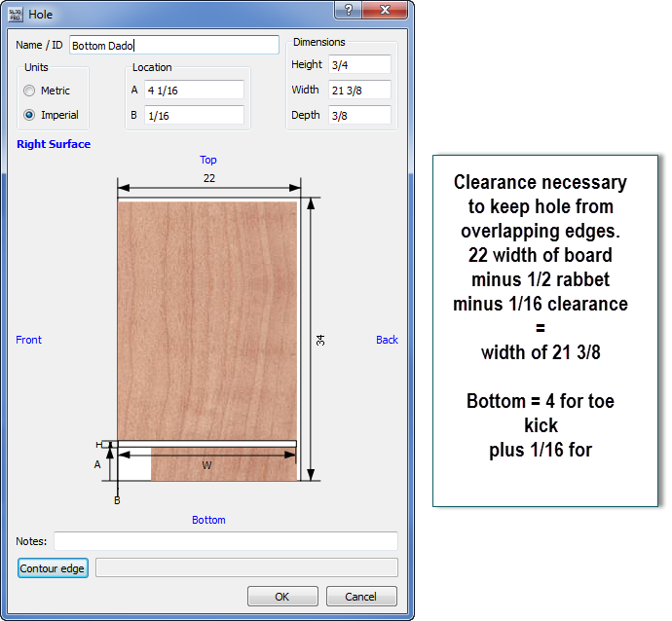
Task: Click the blue Bottom label
Action: [208, 520]
